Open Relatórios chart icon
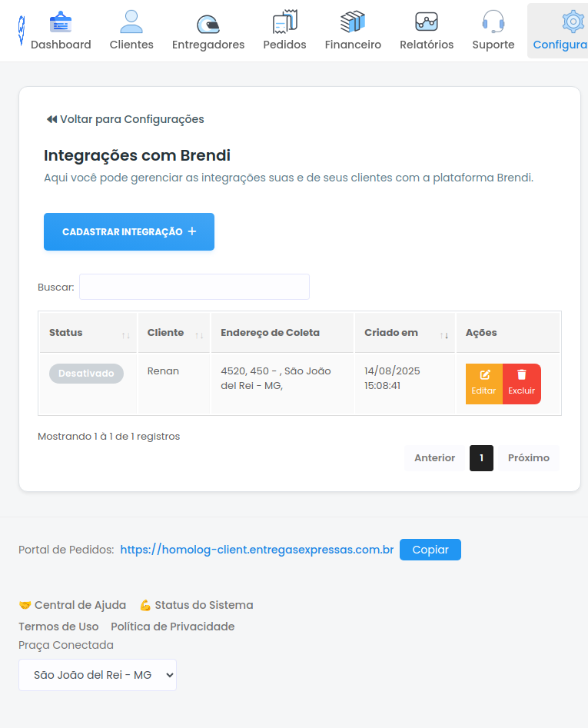This screenshot has height=728, width=588. pos(427,22)
